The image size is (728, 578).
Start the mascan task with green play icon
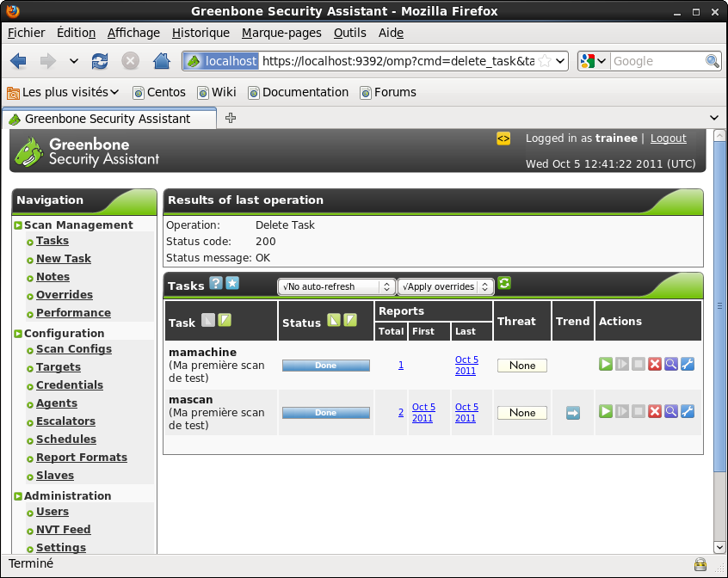(x=606, y=411)
